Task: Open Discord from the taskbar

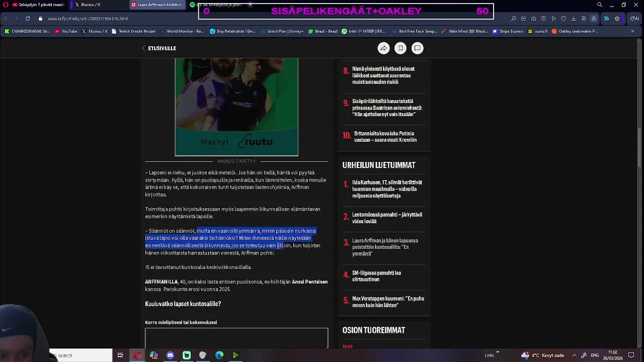Action: pos(170,355)
